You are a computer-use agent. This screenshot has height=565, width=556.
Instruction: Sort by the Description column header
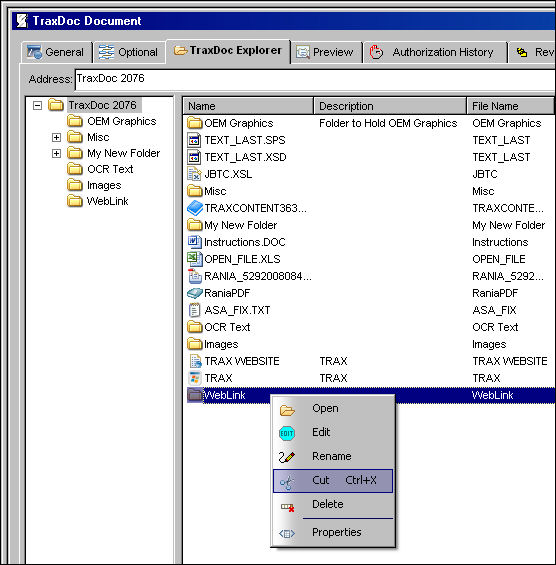[390, 106]
